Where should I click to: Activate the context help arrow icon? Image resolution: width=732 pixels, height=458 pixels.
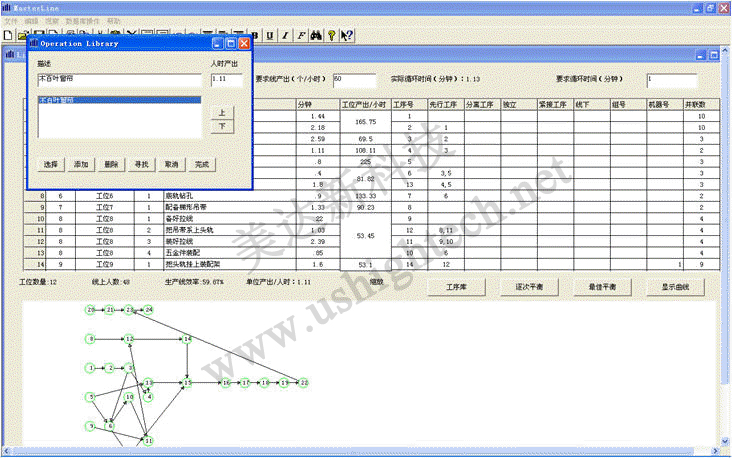pos(346,35)
